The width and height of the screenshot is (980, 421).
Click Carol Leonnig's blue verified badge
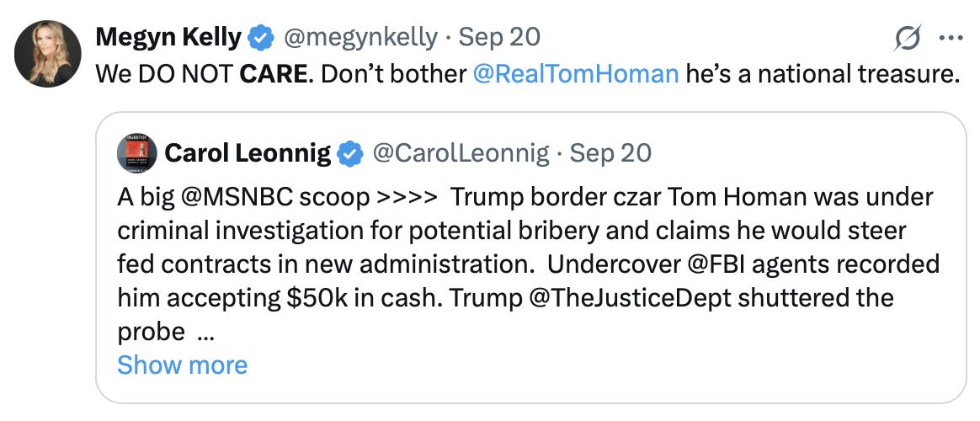(x=350, y=153)
